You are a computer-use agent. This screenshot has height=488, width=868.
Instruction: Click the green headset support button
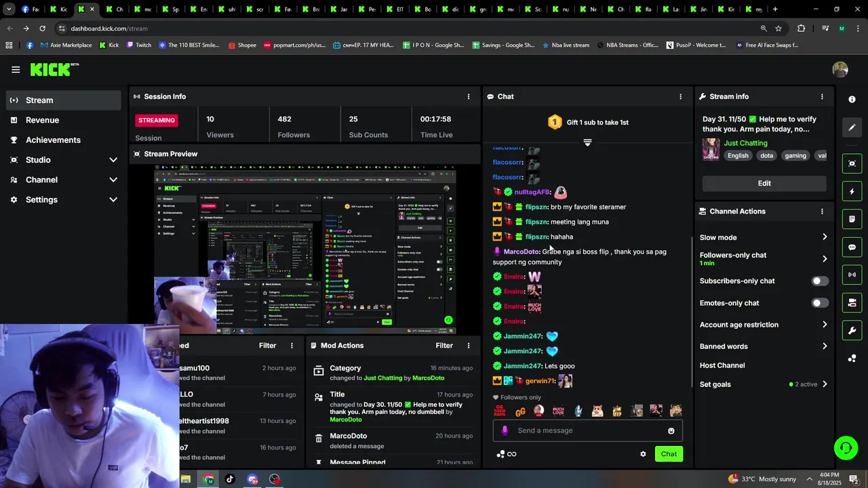point(846,448)
